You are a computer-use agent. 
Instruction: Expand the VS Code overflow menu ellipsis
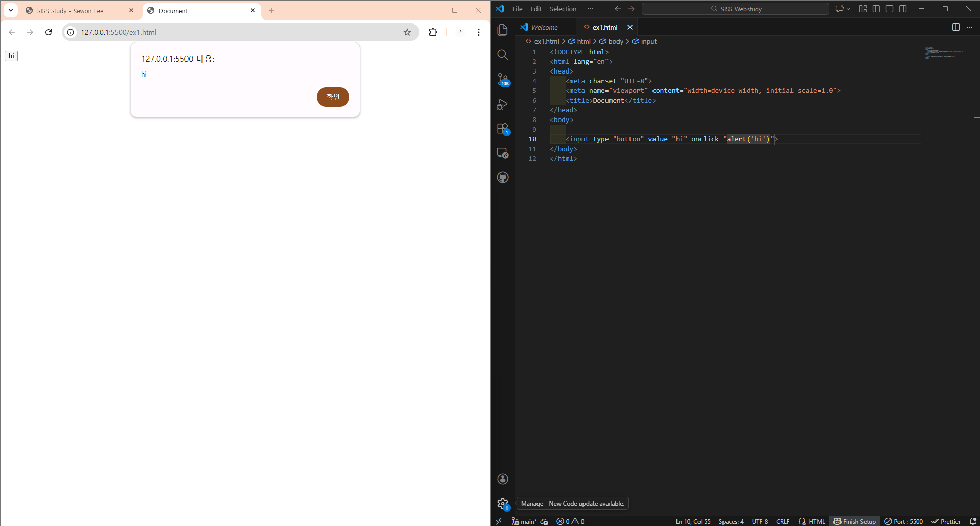coord(590,9)
